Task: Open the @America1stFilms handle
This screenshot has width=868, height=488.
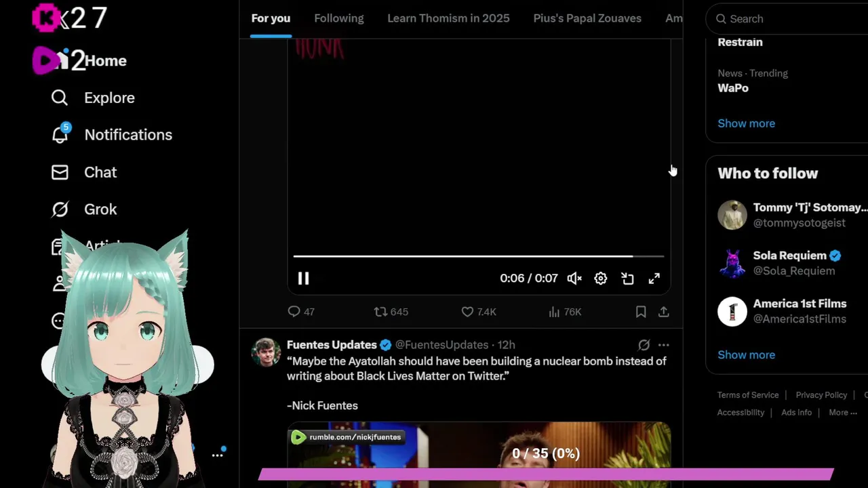Action: click(800, 319)
